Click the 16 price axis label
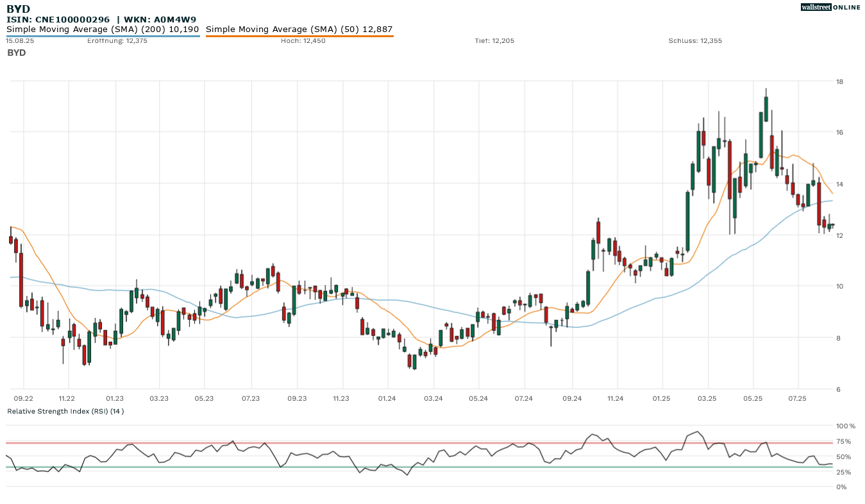This screenshot has height=504, width=865. click(839, 133)
